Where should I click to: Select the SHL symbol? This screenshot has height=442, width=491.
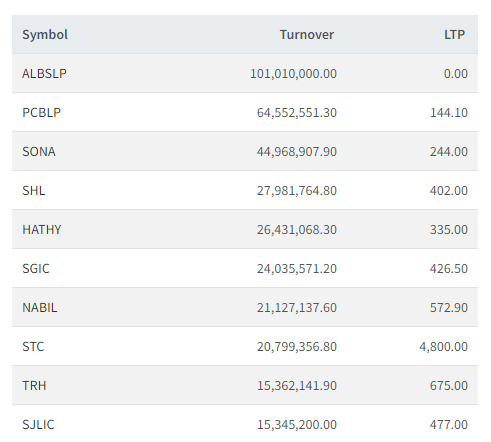[34, 191]
